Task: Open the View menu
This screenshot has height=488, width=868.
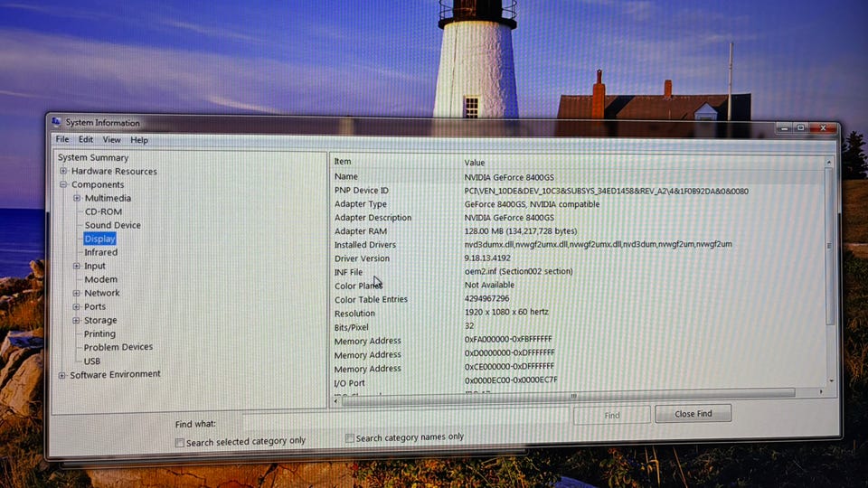Action: click(x=111, y=140)
